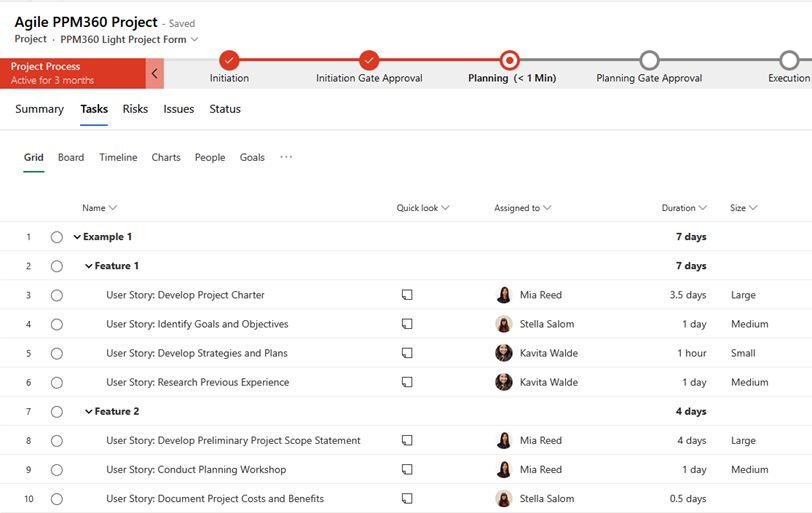812x513 pixels.
Task: Open quick look for Conduct Planning Workshop
Action: tap(407, 469)
